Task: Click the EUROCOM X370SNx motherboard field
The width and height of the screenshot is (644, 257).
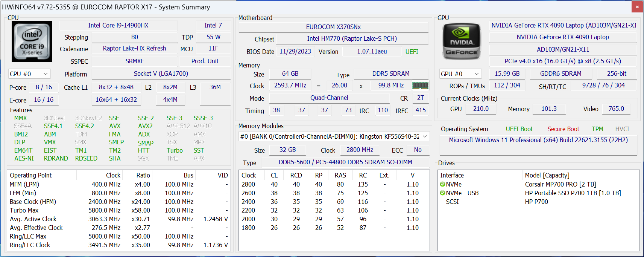Action: pyautogui.click(x=333, y=27)
